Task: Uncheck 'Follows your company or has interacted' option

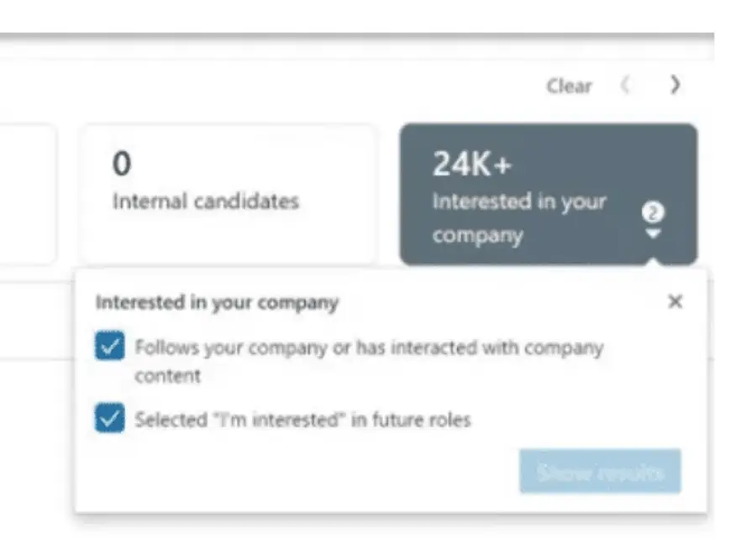Action: tap(108, 345)
